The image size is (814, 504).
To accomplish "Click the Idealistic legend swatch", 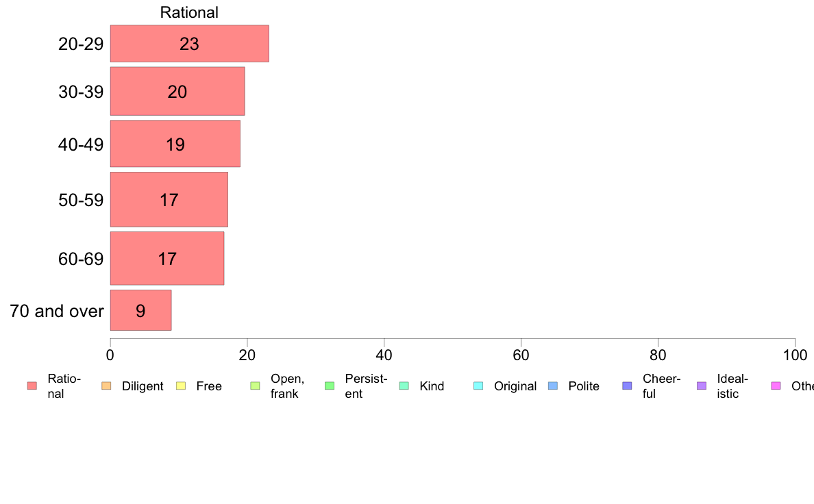I will pos(702,386).
